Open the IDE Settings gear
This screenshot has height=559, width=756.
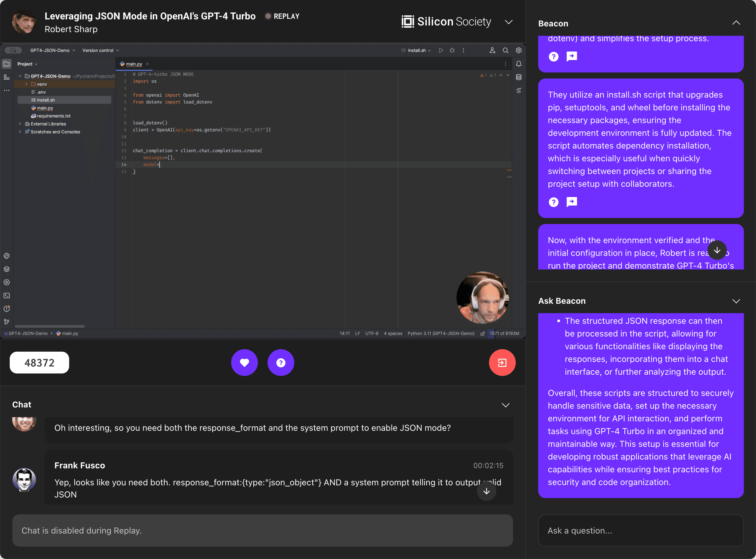(x=519, y=50)
